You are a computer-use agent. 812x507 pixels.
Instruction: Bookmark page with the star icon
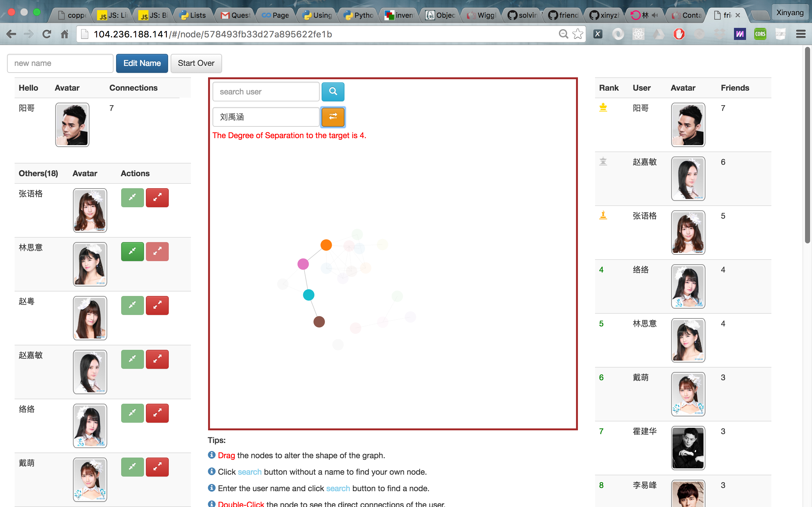tap(578, 34)
